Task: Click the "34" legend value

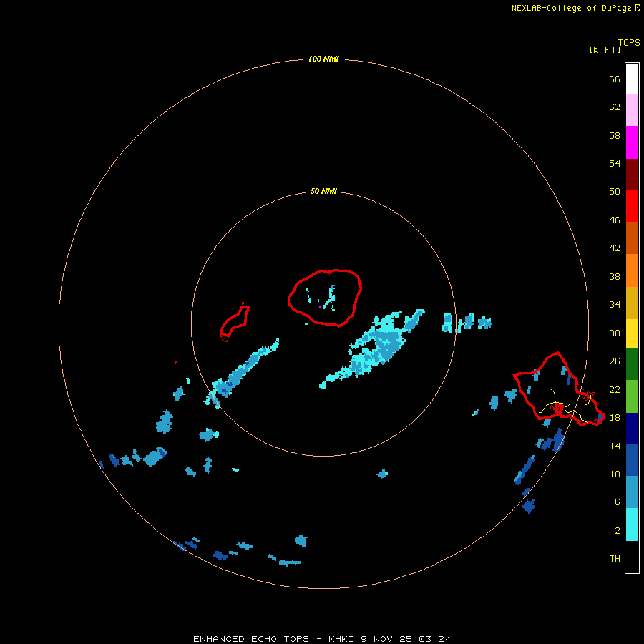Action: tap(615, 305)
